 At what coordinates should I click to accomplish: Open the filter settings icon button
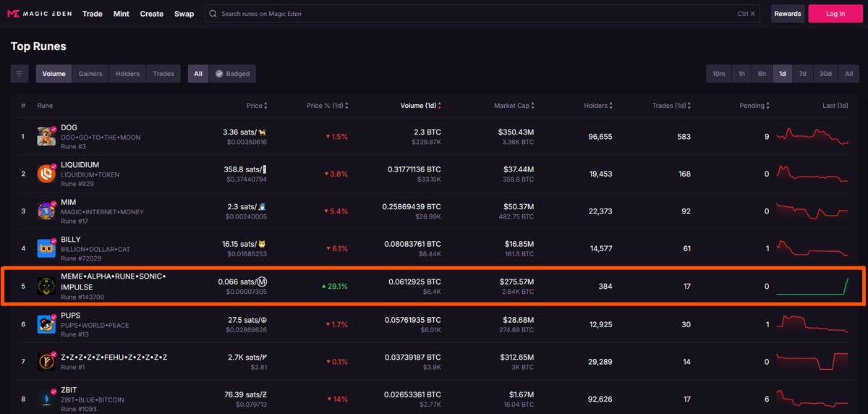(x=20, y=73)
